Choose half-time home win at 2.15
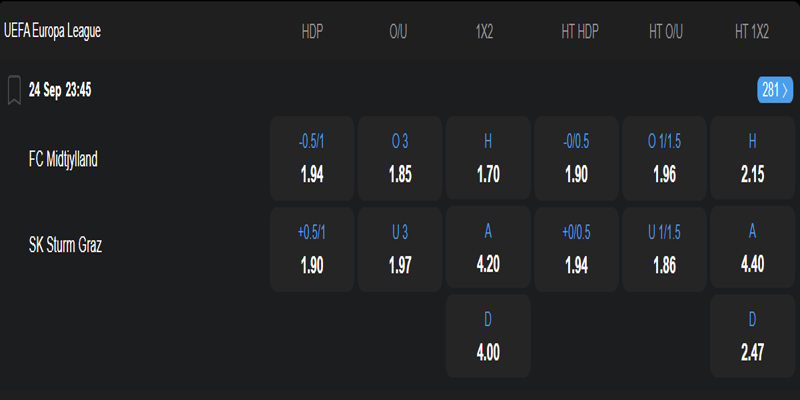The image size is (800, 400). (x=752, y=159)
